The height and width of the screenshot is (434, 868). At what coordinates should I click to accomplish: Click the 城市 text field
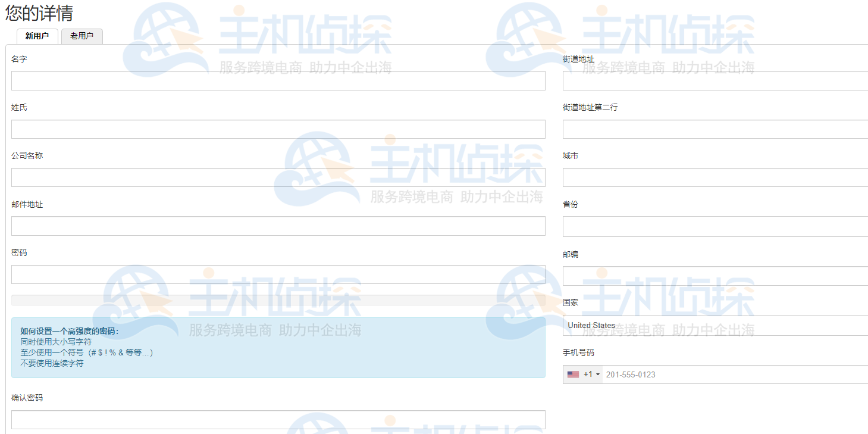coord(713,177)
